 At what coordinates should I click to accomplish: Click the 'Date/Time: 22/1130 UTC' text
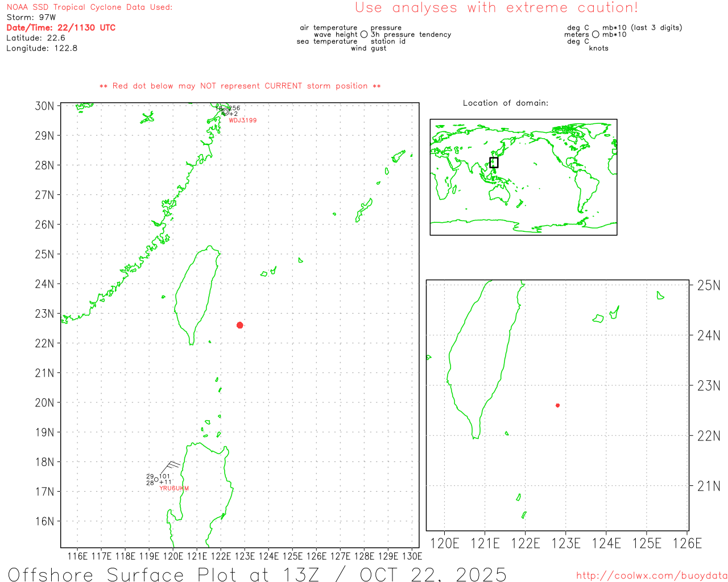61,28
